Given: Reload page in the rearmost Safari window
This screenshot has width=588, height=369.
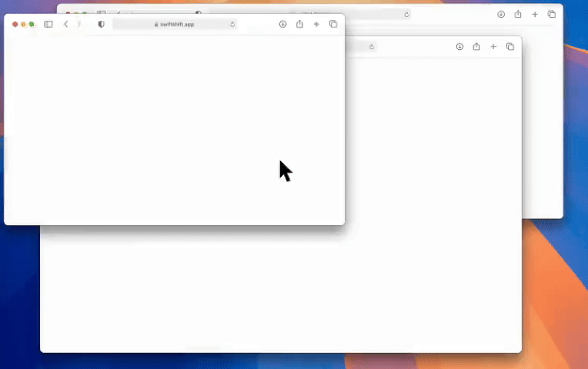Looking at the screenshot, I should coord(406,15).
